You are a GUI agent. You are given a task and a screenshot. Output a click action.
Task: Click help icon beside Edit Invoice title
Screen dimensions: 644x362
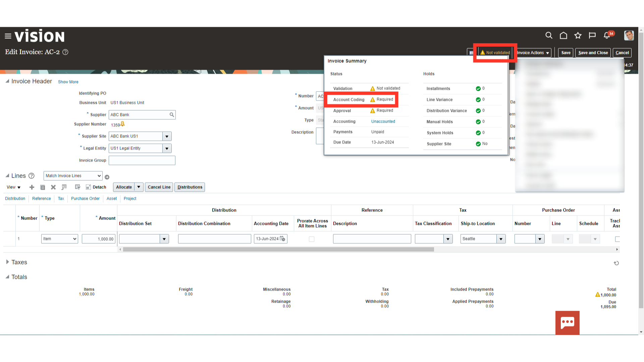click(x=65, y=52)
